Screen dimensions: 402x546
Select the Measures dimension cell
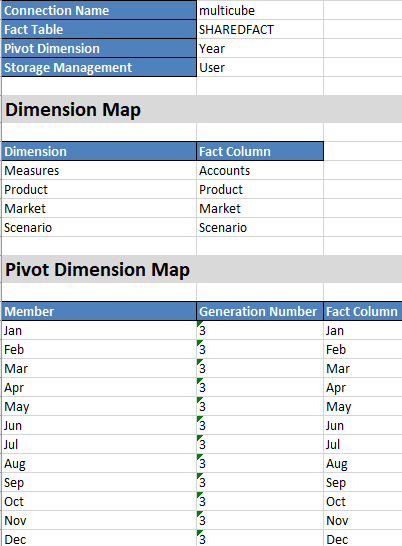99,170
